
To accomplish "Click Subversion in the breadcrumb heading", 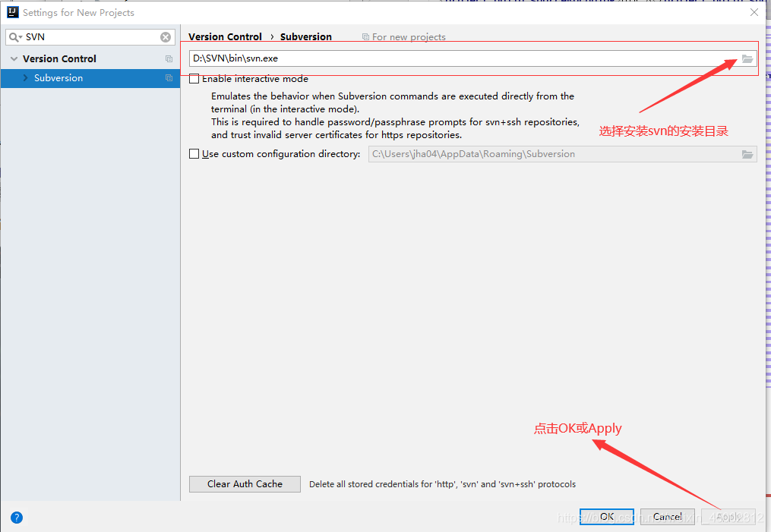I will [306, 37].
